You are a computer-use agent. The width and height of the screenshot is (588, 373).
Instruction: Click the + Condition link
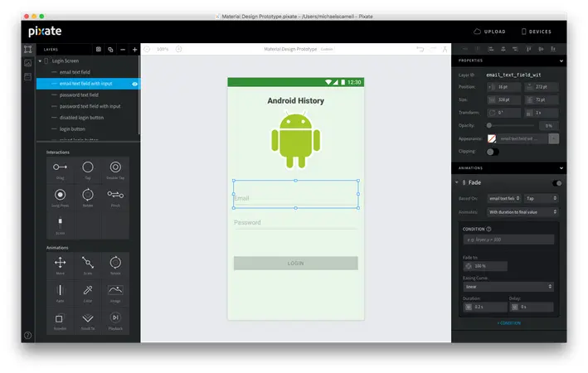click(509, 323)
